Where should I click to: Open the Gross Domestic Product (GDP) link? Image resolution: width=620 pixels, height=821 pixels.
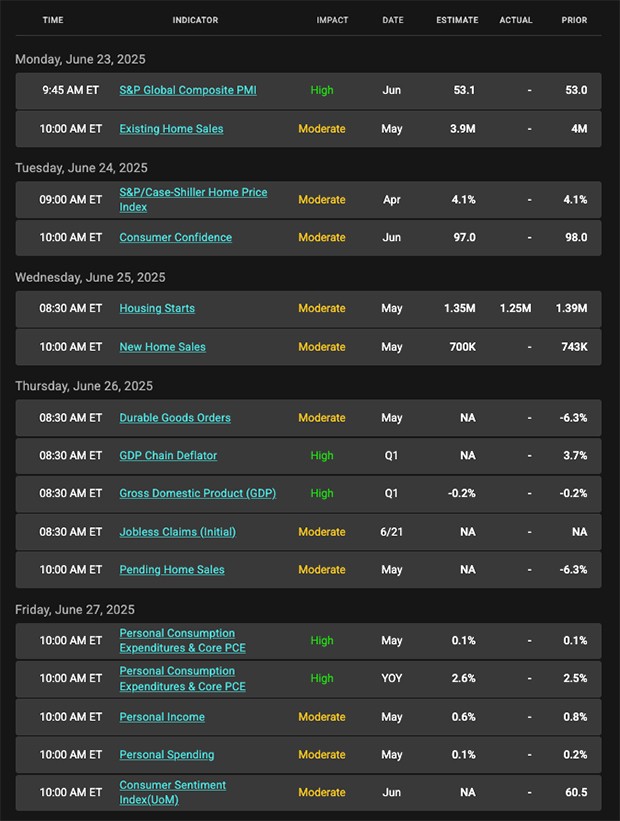point(197,493)
